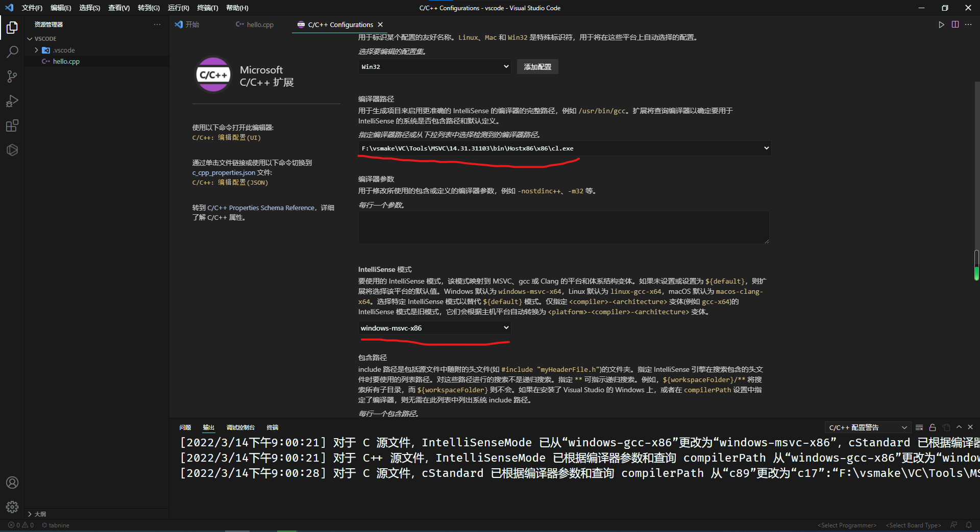Maximize the bottom panel size

point(959,427)
